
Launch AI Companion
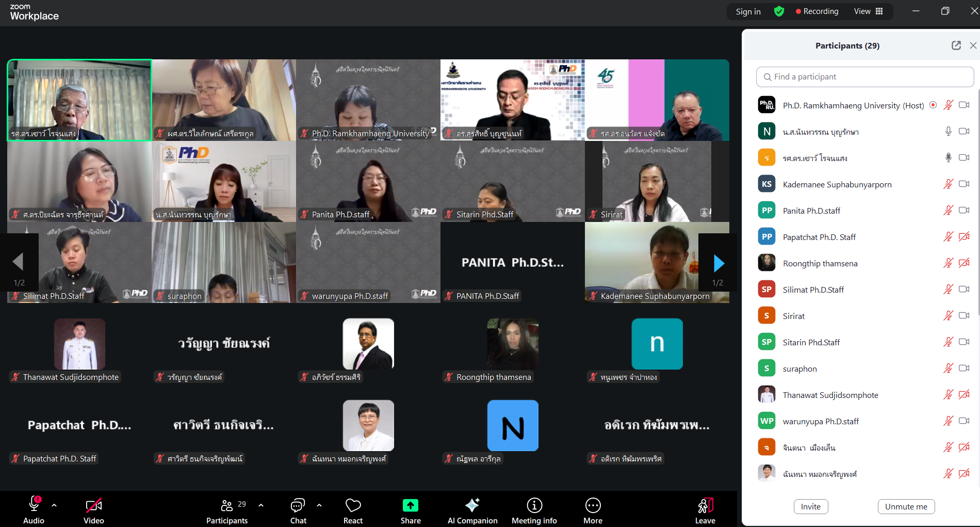pyautogui.click(x=472, y=505)
